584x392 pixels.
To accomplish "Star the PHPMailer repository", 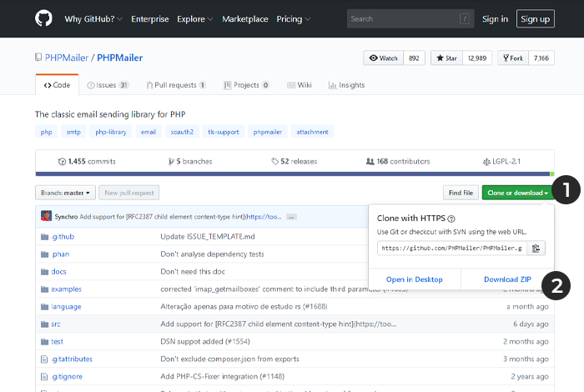I will (x=446, y=58).
